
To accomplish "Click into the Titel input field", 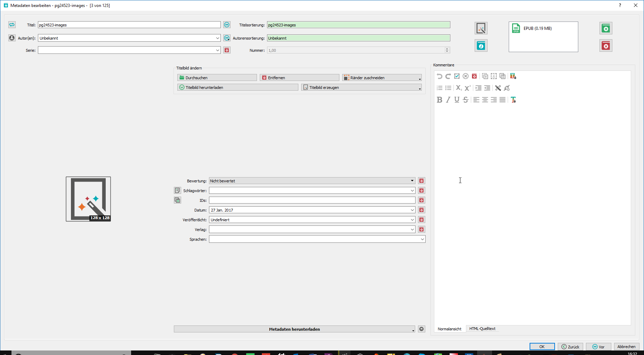I will pyautogui.click(x=129, y=25).
